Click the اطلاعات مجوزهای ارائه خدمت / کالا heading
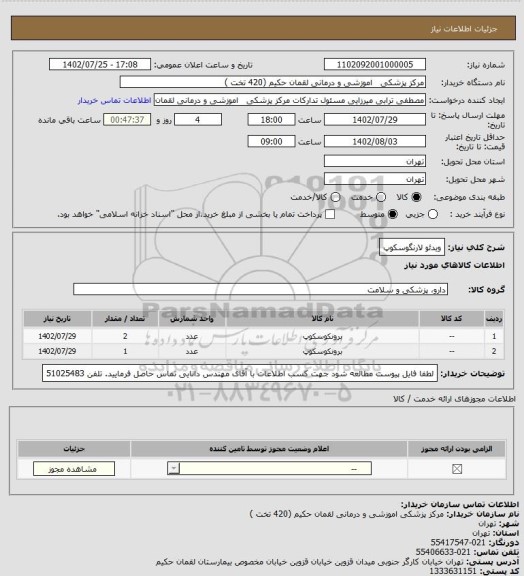524x576 pixels. (454, 399)
